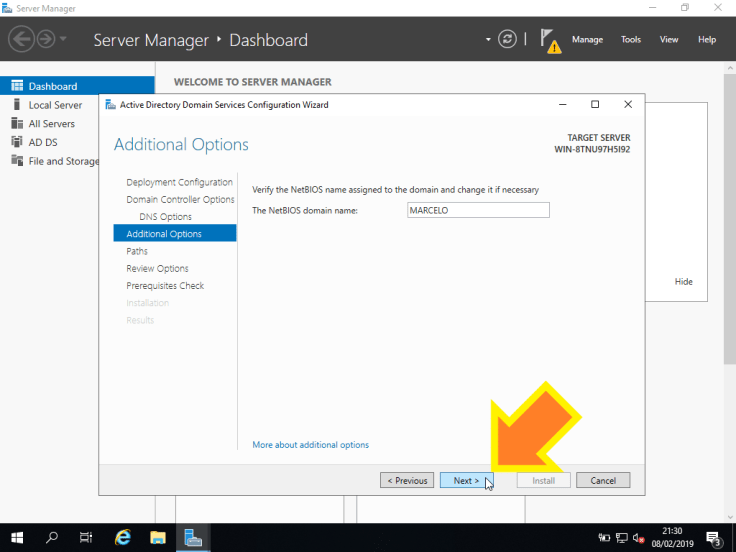Click the Previous button in the wizard
Image resolution: width=736 pixels, height=552 pixels.
tap(407, 481)
